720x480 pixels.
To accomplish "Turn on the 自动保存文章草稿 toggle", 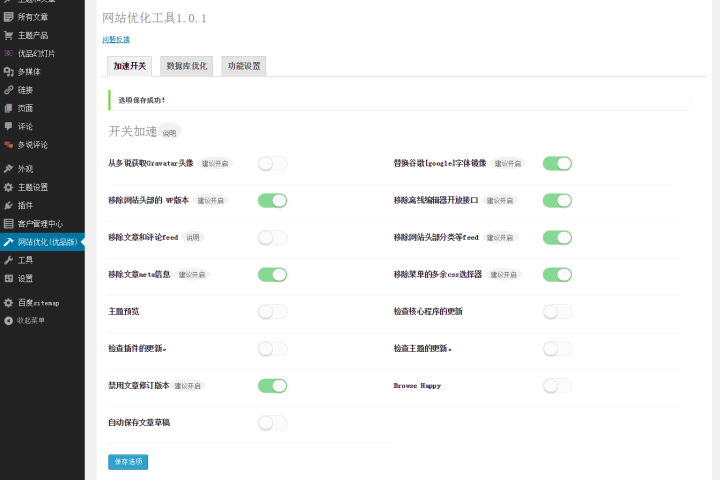I will (x=272, y=423).
